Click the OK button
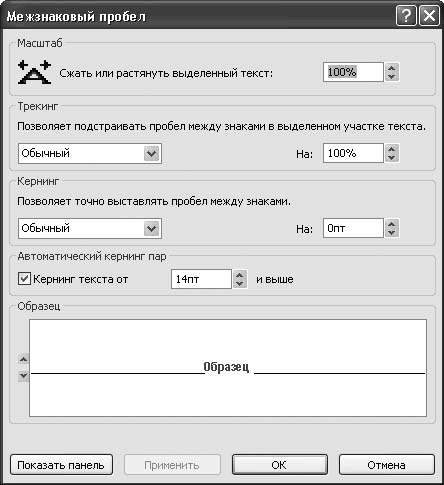 (x=279, y=465)
